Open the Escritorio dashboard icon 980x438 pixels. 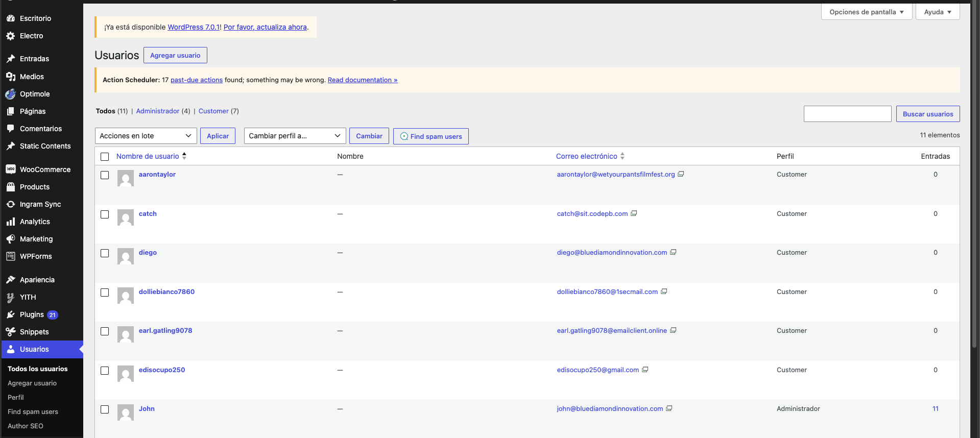pos(11,18)
